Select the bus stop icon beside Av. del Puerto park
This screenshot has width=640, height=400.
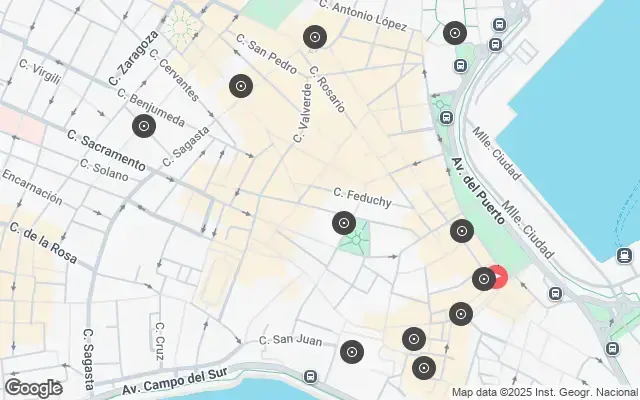click(446, 118)
